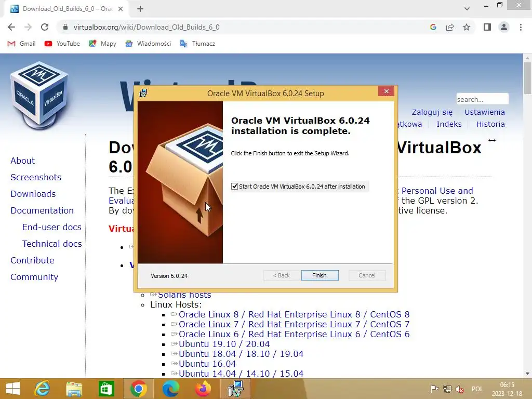The height and width of the screenshot is (399, 532).
Task: Reload the VirtualBox page
Action: click(x=45, y=27)
